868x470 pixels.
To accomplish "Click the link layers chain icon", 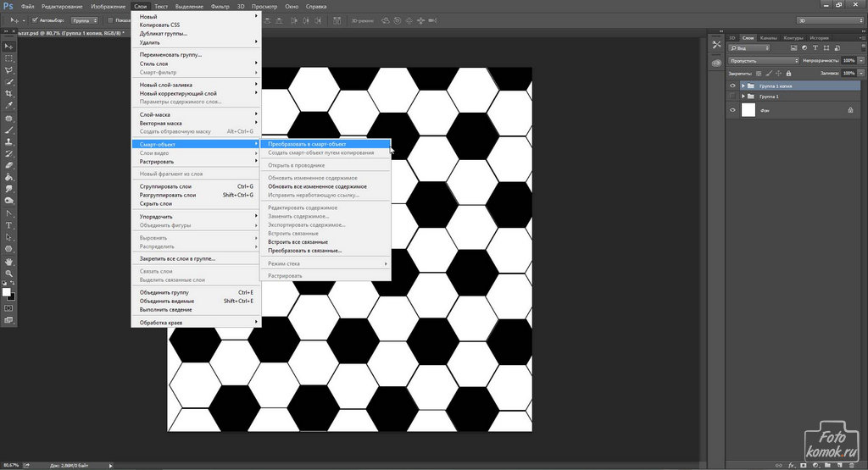I will coord(779,465).
